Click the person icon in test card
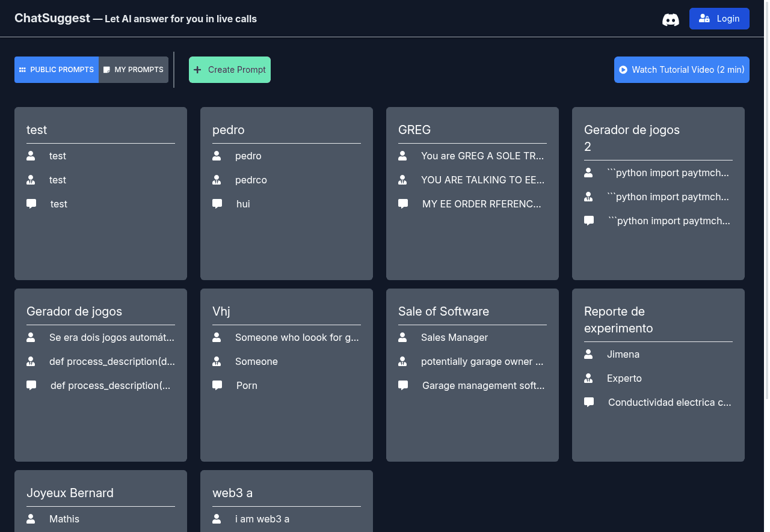This screenshot has height=532, width=770. 31,156
